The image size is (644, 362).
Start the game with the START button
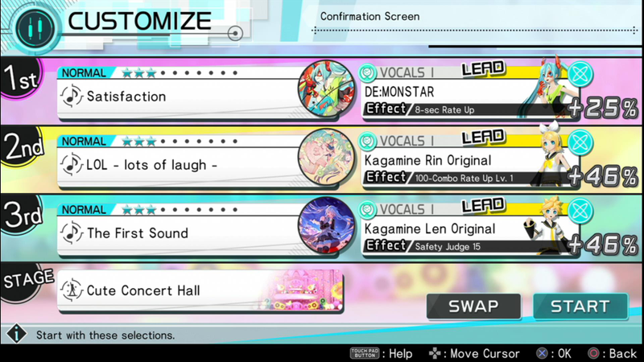point(580,306)
